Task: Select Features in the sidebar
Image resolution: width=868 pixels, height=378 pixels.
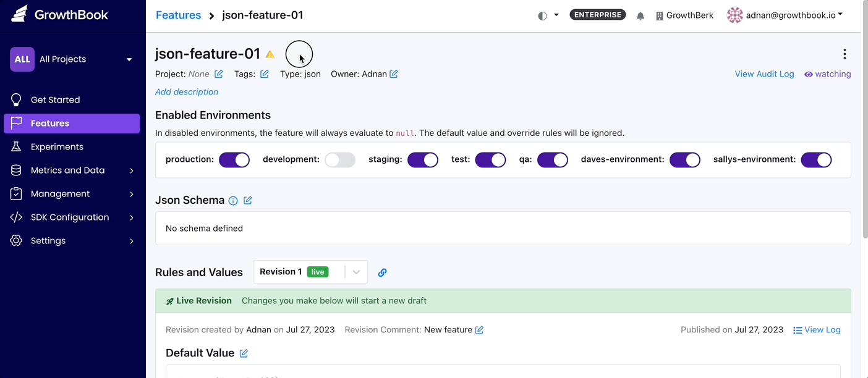Action: [x=72, y=123]
